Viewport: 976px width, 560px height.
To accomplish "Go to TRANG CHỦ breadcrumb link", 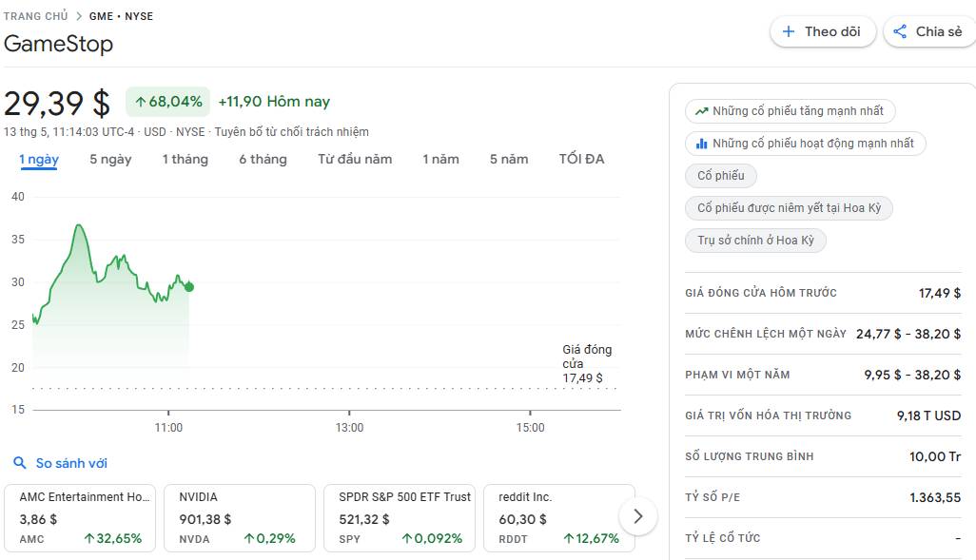I will click(x=35, y=16).
